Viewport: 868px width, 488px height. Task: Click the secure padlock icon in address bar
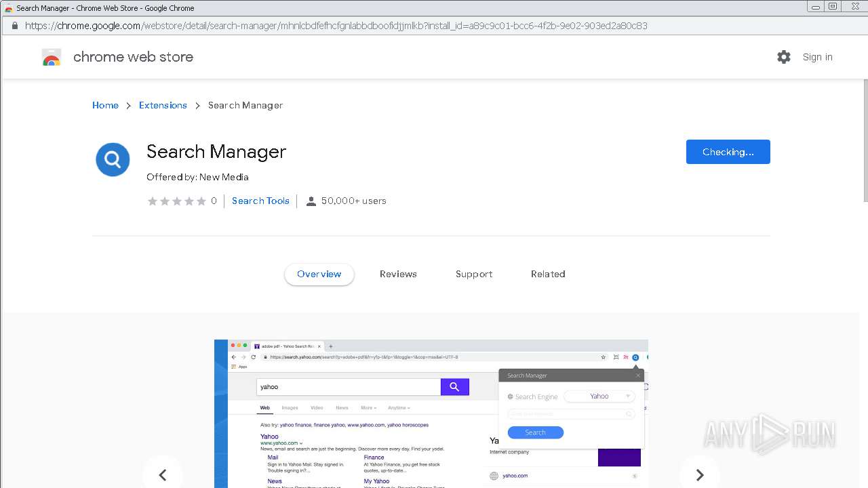(14, 26)
